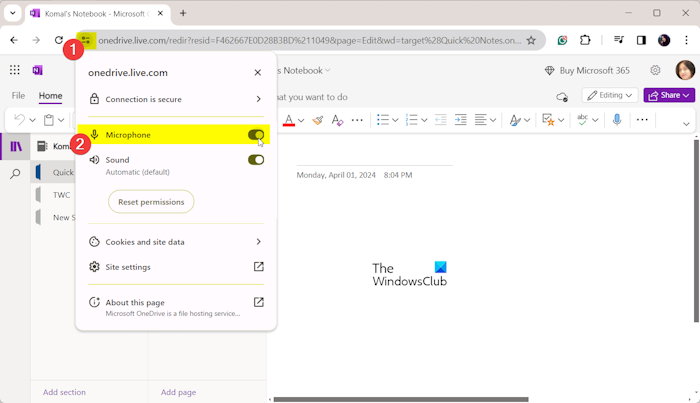Click Reset permissions button
700x403 pixels.
[151, 202]
